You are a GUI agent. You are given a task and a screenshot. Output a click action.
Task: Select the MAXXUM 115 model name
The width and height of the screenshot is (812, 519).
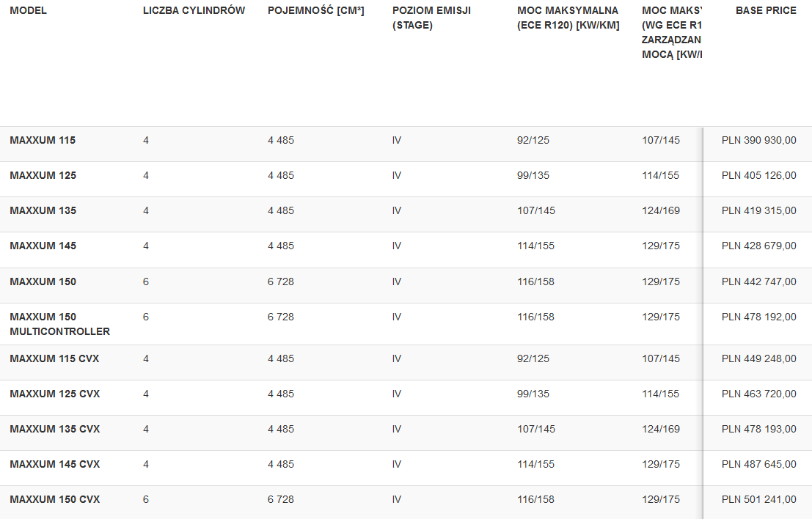[x=43, y=140]
